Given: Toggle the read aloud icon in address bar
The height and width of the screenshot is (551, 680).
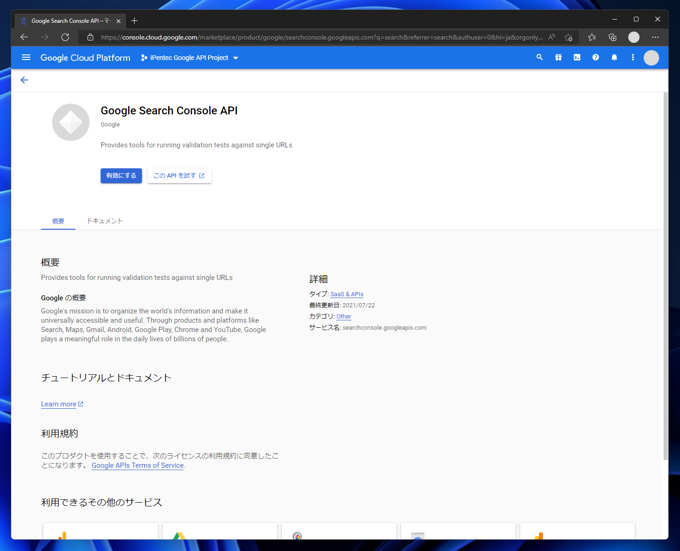Looking at the screenshot, I should [x=551, y=37].
